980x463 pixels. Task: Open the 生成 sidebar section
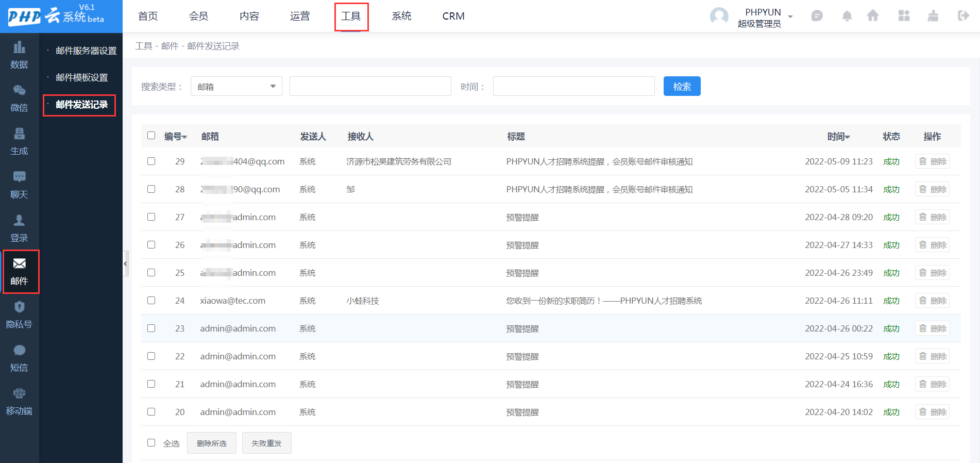[19, 141]
